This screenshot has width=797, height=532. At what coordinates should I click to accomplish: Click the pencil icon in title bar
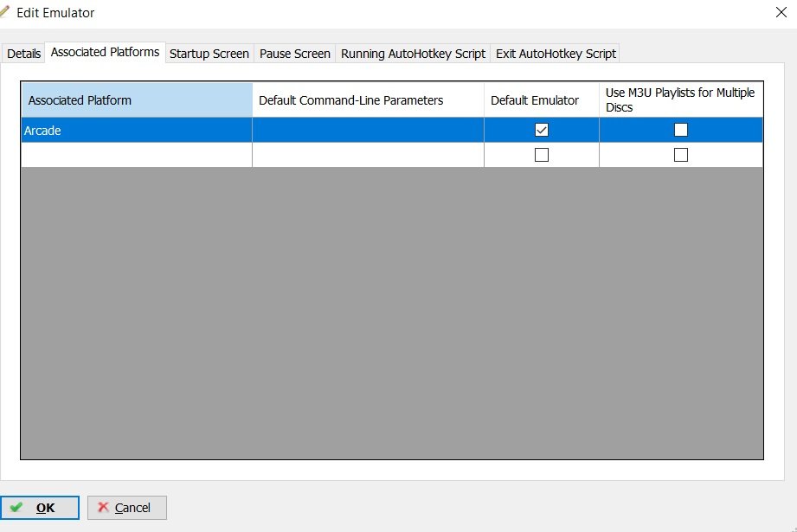(4, 11)
